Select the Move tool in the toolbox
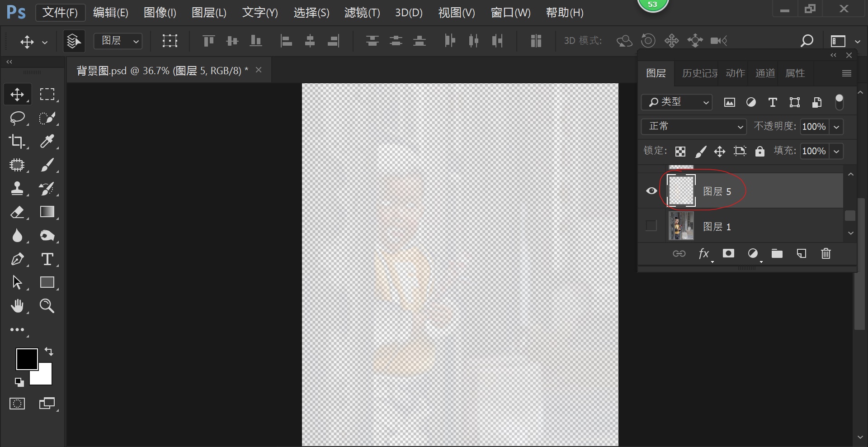The width and height of the screenshot is (868, 447). tap(17, 95)
